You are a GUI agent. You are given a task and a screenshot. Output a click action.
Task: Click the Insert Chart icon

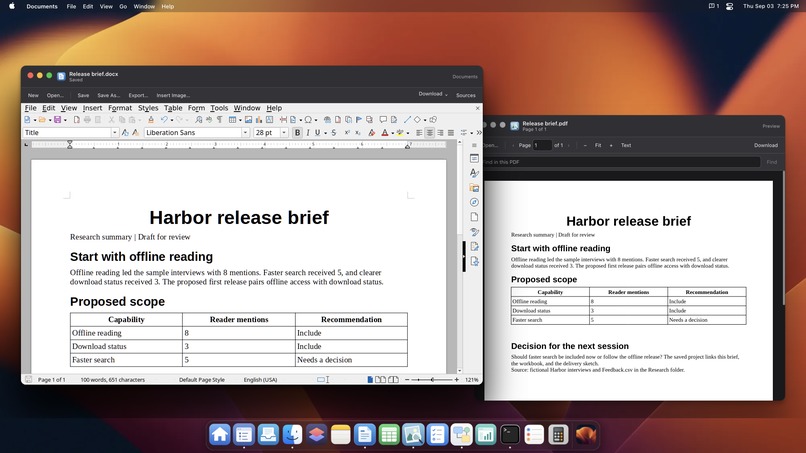(259, 120)
